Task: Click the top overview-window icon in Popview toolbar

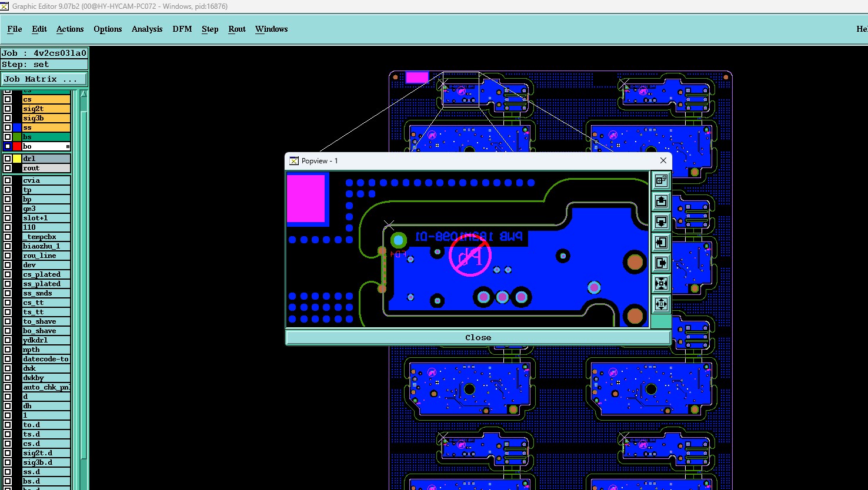Action: [x=661, y=180]
